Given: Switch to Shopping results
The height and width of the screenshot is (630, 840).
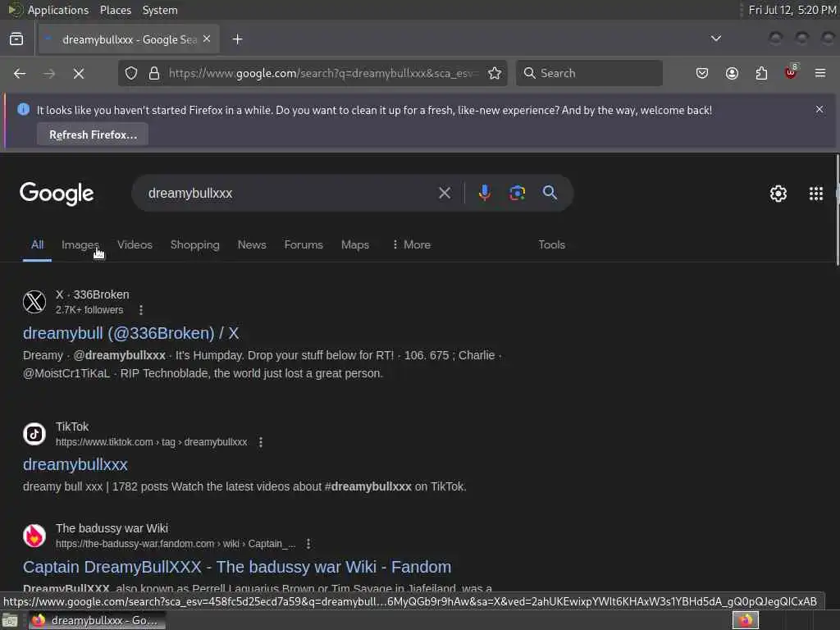Looking at the screenshot, I should pyautogui.click(x=195, y=244).
